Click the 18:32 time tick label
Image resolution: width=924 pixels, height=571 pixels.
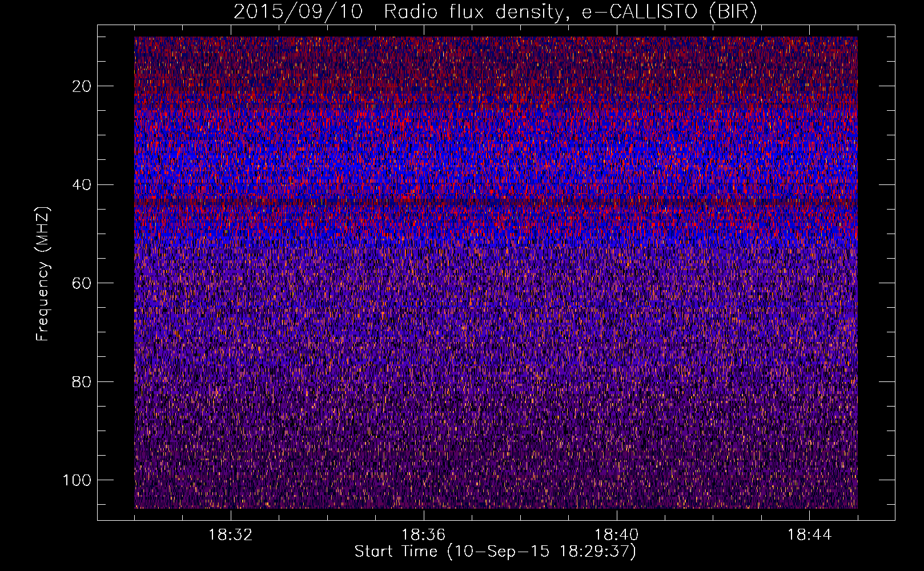click(231, 535)
